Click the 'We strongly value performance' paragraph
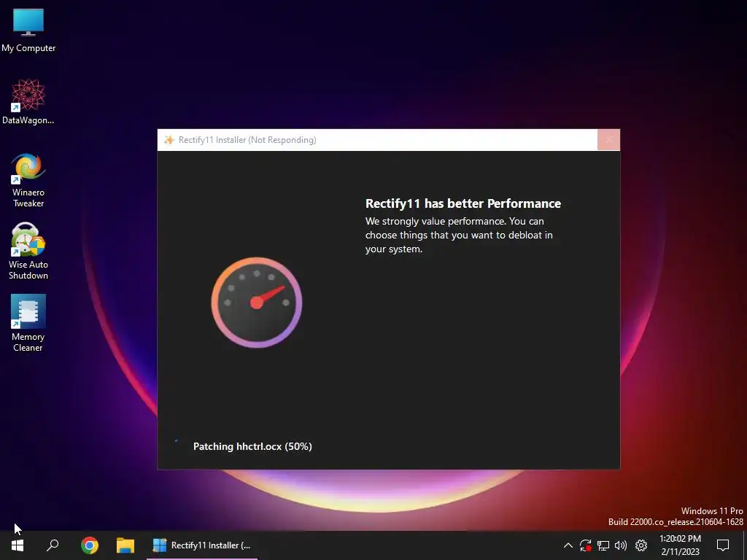The height and width of the screenshot is (560, 747). [x=459, y=235]
